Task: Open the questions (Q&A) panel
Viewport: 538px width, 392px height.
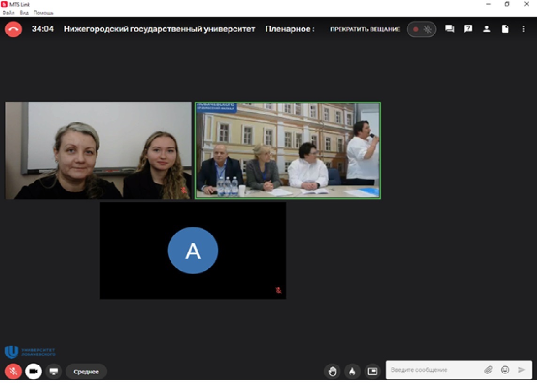Action: click(x=468, y=29)
